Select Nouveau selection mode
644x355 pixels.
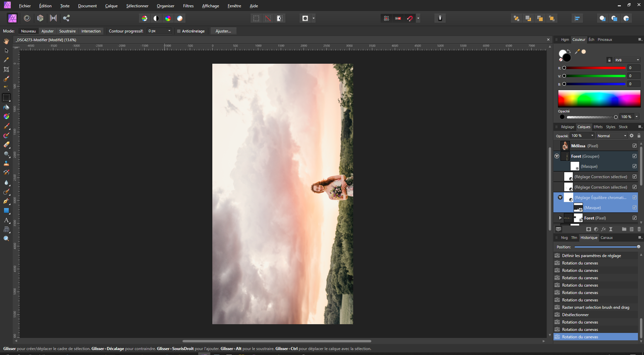pyautogui.click(x=29, y=31)
